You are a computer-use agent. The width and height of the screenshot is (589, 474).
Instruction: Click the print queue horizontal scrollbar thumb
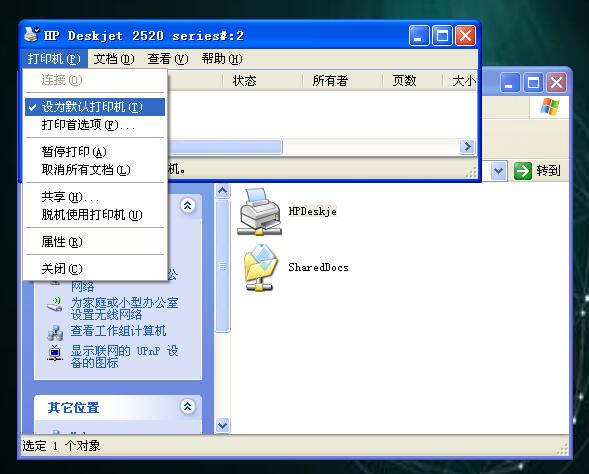pos(225,146)
